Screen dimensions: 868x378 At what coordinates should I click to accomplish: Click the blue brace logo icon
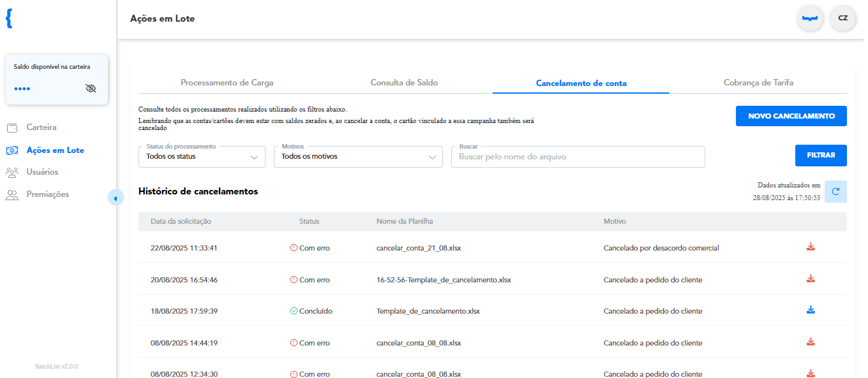9,18
